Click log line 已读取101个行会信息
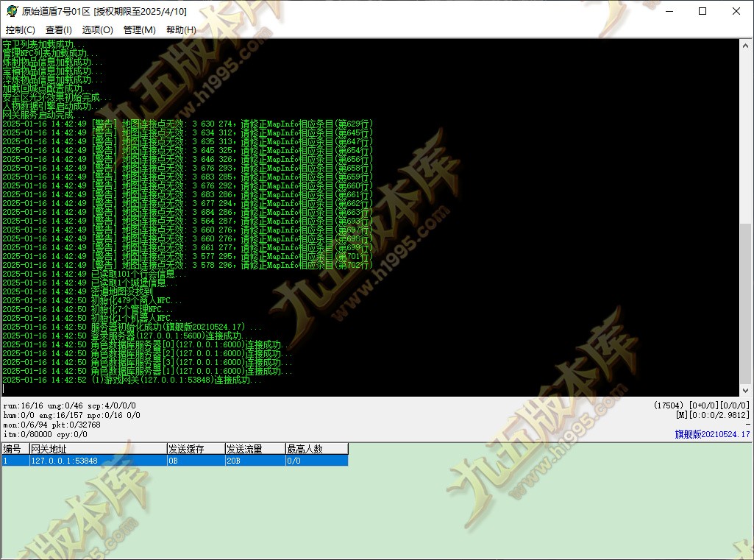Viewport: 754px width, 560px height. pos(94,274)
